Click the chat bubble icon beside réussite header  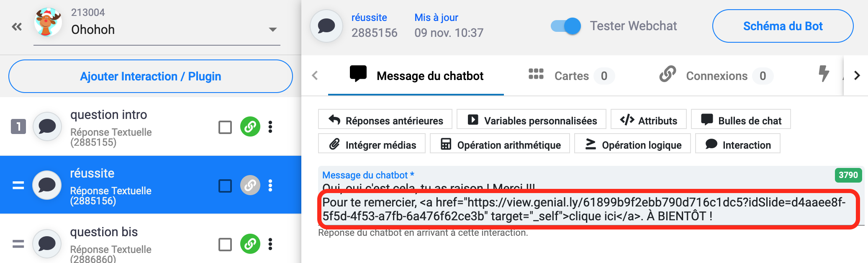(326, 26)
